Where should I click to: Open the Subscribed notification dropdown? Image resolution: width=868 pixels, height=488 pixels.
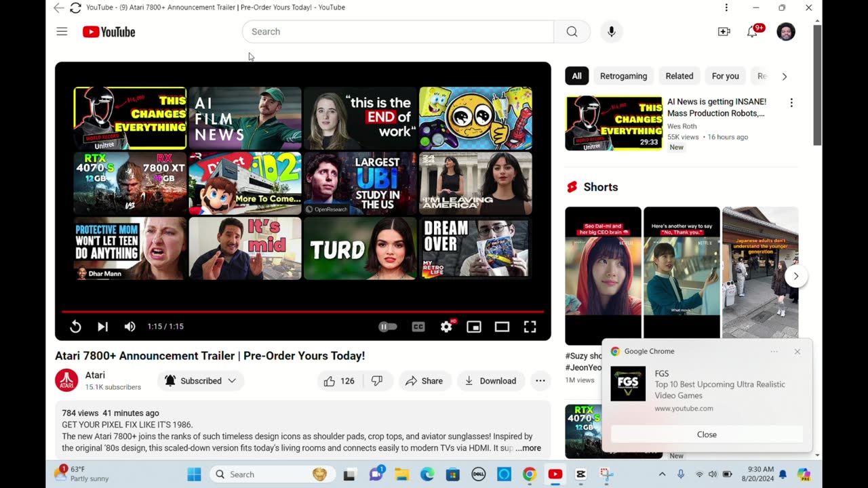[201, 381]
